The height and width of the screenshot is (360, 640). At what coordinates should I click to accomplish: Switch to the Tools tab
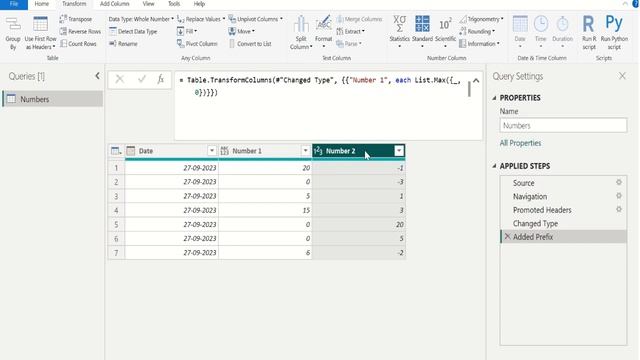[x=174, y=4]
